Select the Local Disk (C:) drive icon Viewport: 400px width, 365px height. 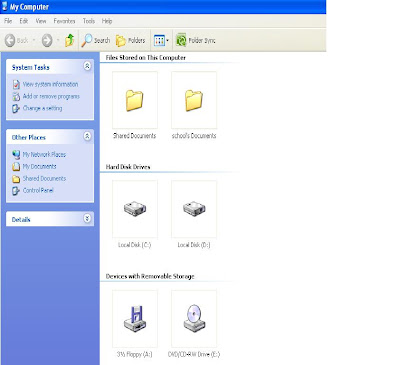coord(135,209)
